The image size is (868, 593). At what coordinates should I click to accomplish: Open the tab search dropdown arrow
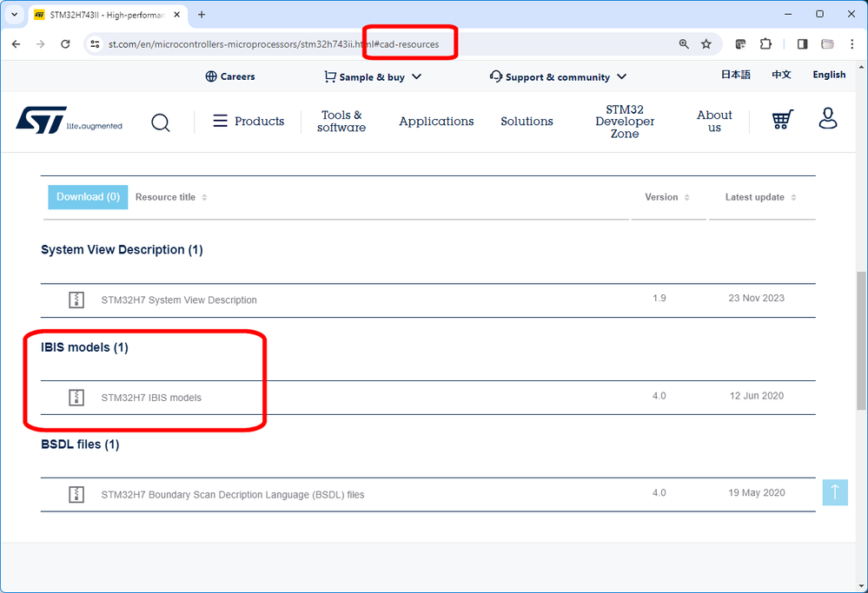click(15, 15)
